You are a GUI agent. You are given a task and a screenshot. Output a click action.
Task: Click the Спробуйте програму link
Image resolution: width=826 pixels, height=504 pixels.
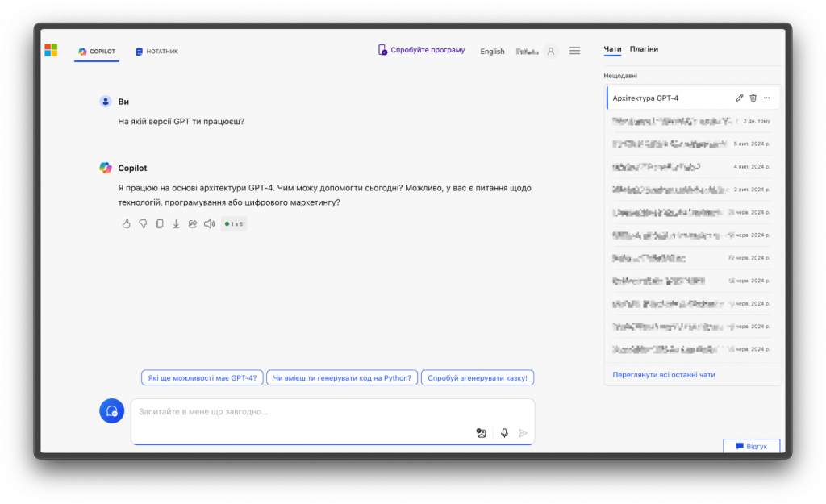pos(421,50)
